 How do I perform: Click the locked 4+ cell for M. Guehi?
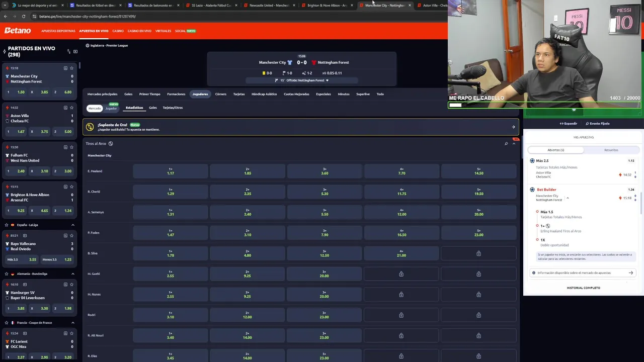point(401,274)
